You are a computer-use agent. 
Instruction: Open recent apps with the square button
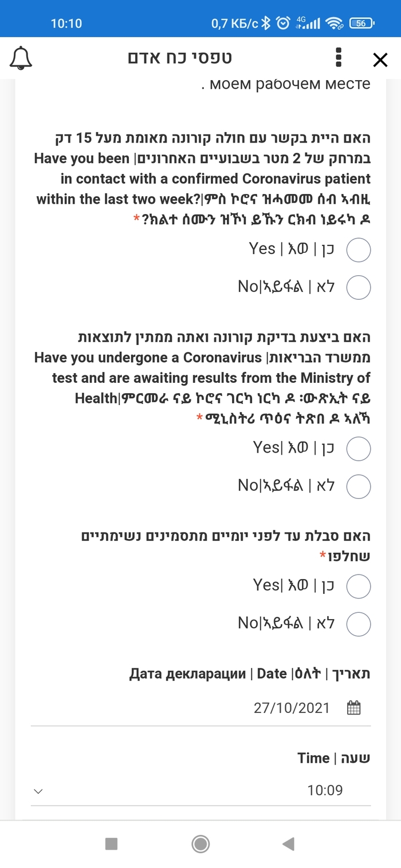coord(112,844)
